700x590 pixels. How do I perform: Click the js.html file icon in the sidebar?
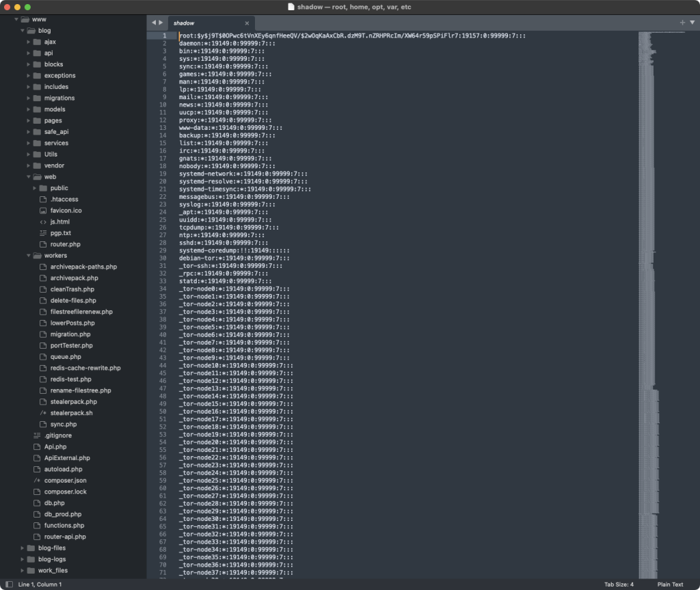coord(43,222)
